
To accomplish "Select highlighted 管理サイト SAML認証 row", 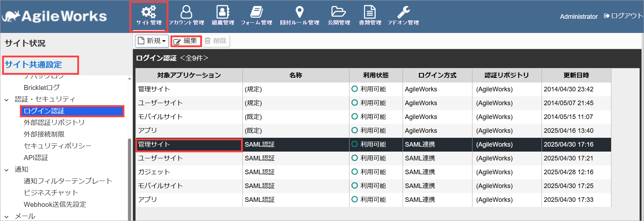I will (374, 144).
